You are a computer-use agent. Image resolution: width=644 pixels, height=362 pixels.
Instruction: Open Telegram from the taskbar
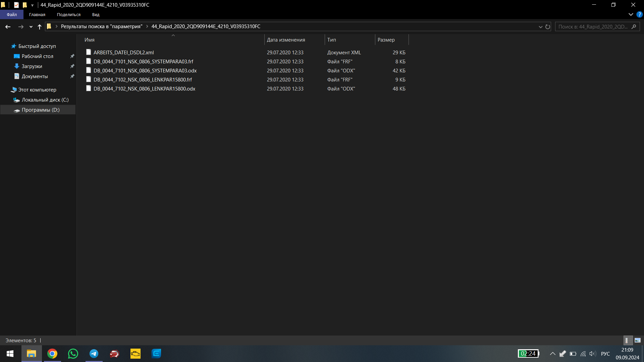tap(94, 354)
